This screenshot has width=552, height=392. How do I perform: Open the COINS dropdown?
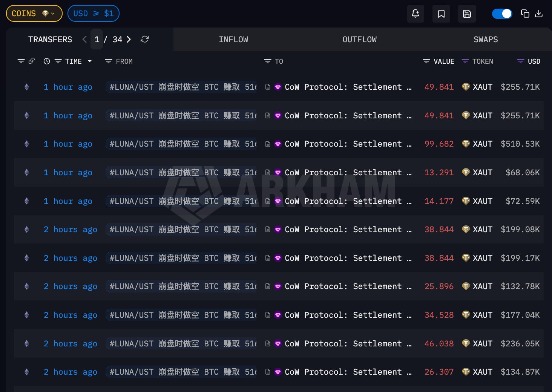coord(34,14)
